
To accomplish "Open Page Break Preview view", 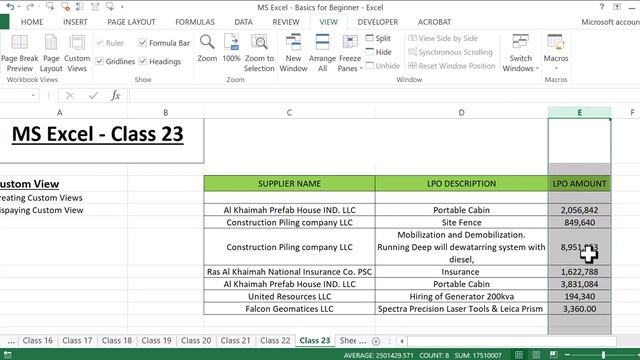I will 19,53.
